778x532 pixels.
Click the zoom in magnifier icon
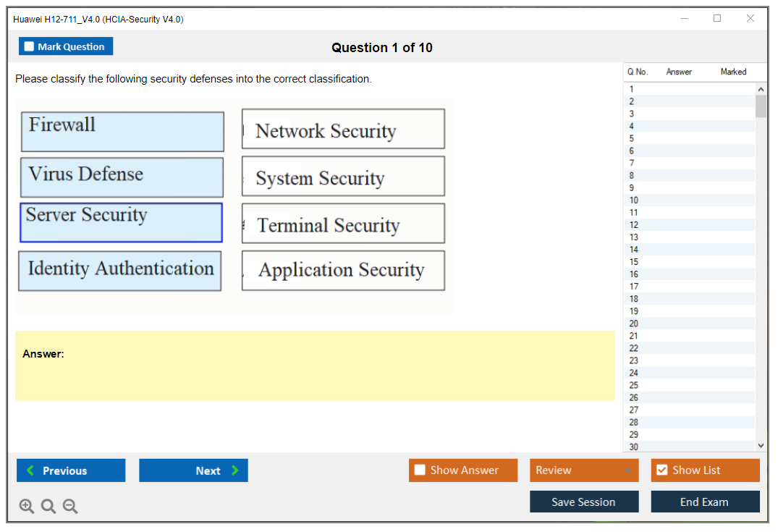27,507
